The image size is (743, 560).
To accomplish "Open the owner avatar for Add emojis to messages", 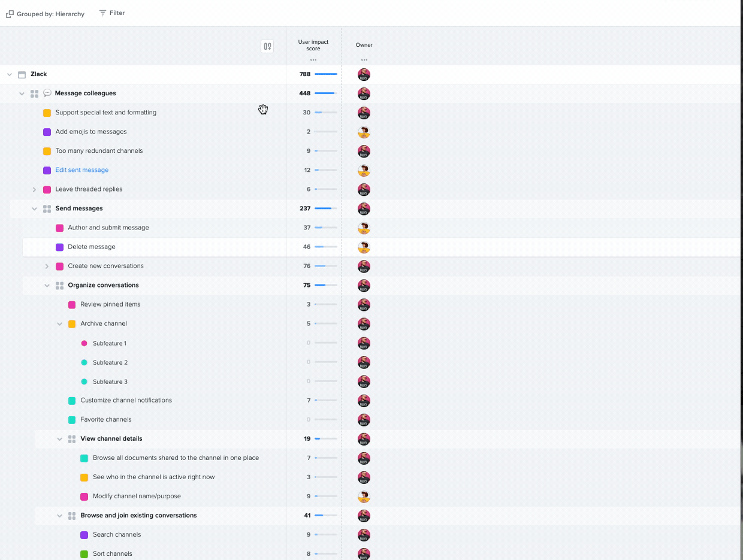I will 364,132.
